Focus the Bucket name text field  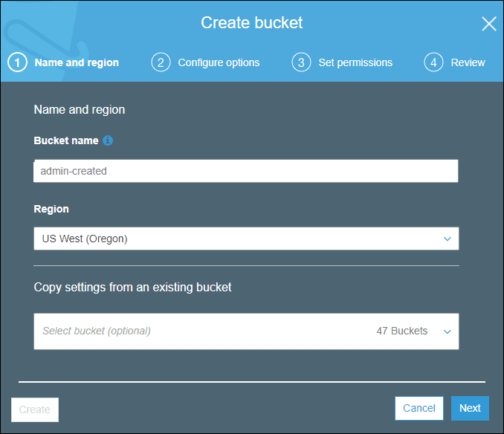pyautogui.click(x=245, y=171)
